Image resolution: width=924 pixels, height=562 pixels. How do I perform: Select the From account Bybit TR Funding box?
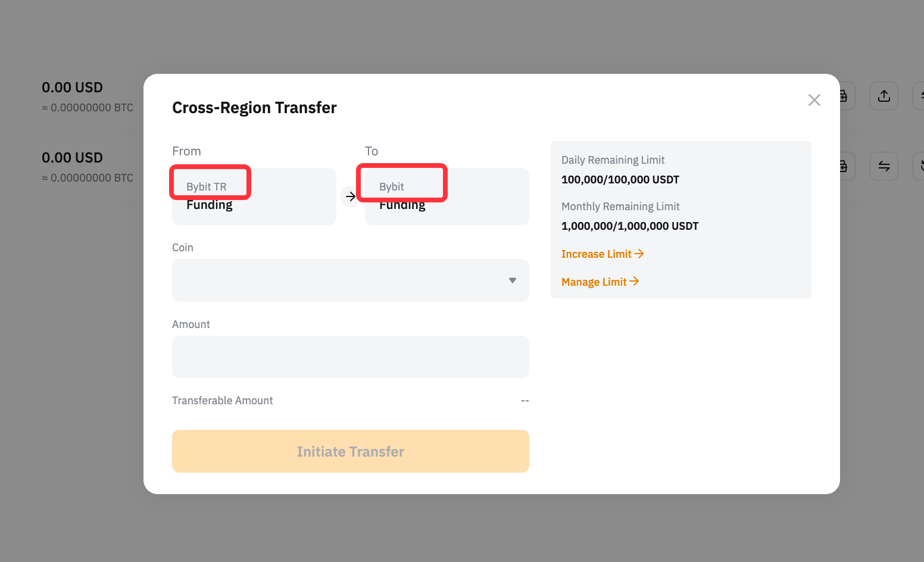pos(254,196)
